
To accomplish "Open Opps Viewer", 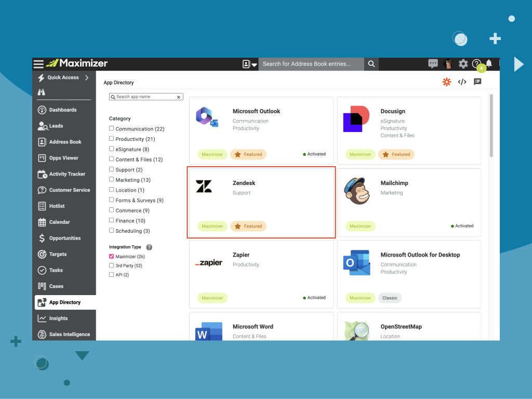I will click(58, 158).
